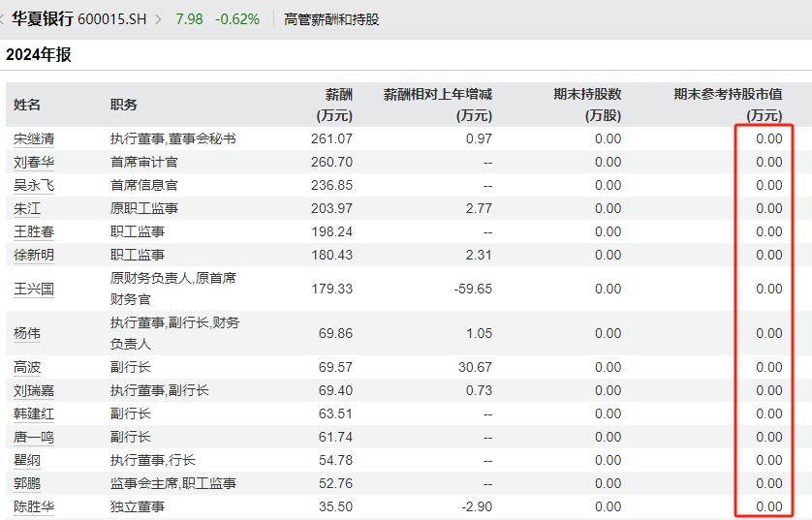Select salary cell 203.97

pos(332,208)
